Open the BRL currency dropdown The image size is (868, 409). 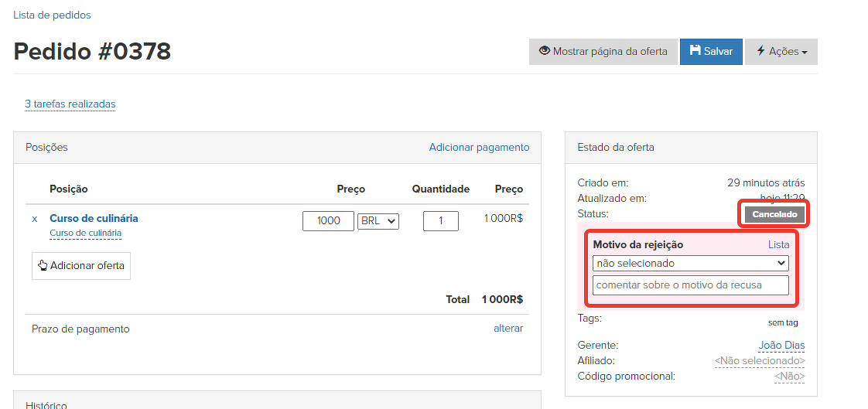click(378, 221)
